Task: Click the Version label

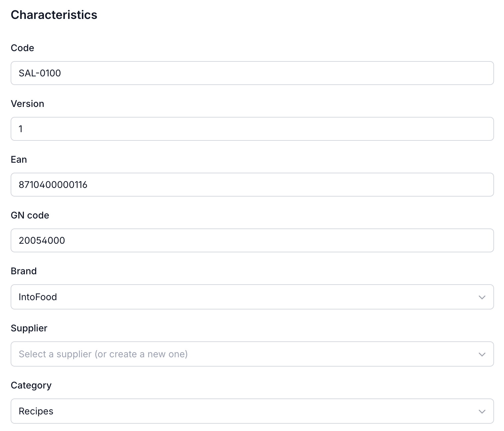Action: point(28,104)
